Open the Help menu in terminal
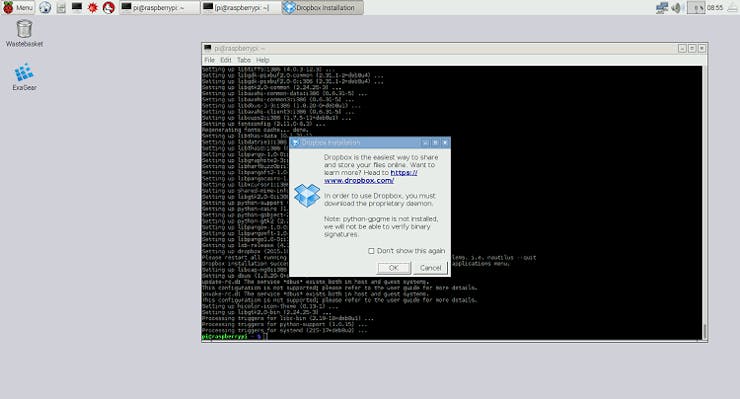 pos(262,60)
